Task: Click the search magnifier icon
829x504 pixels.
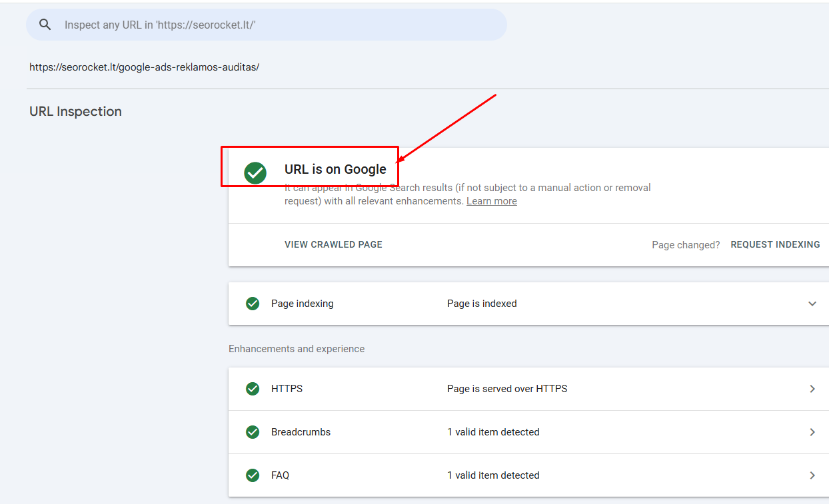Action: point(45,25)
